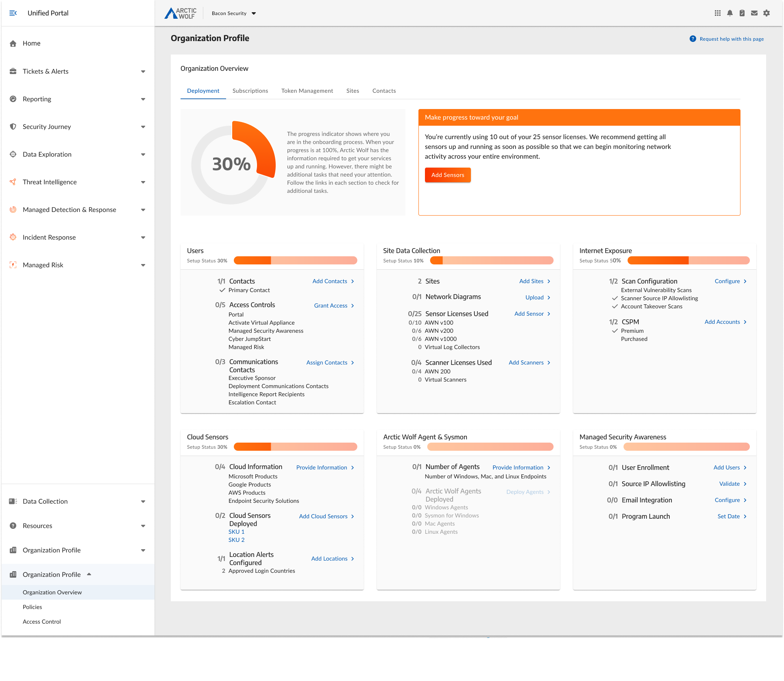Click the Internet Exposure progress bar

(688, 260)
